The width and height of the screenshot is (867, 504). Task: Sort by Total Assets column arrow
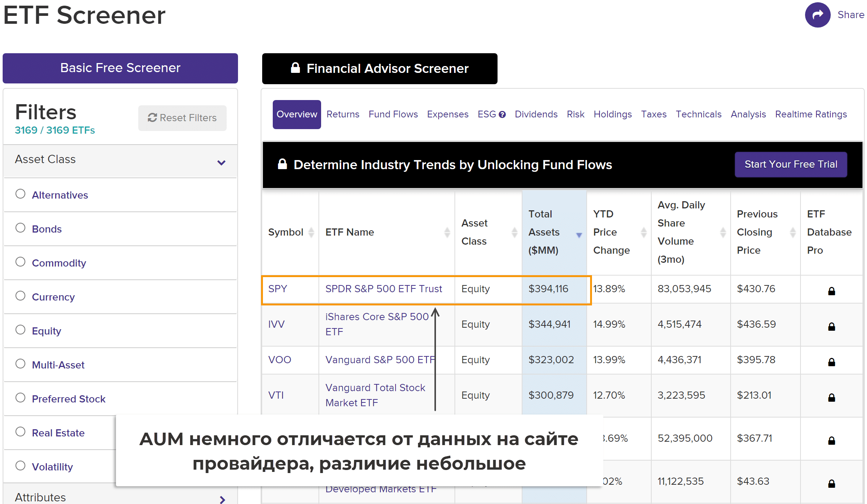point(579,234)
